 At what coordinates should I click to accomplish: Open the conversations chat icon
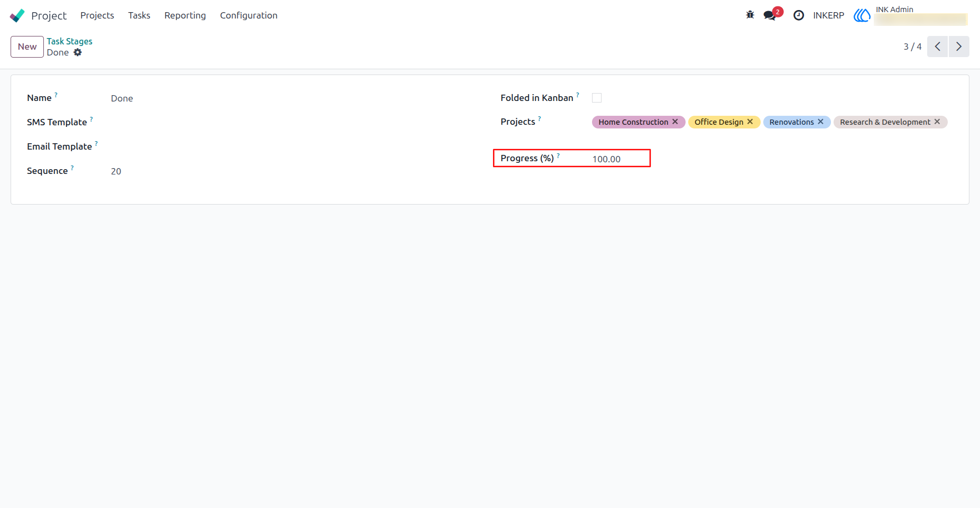coord(770,15)
